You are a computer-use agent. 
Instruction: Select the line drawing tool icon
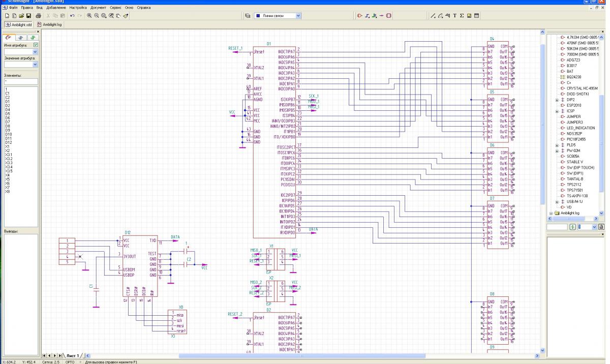(x=433, y=16)
